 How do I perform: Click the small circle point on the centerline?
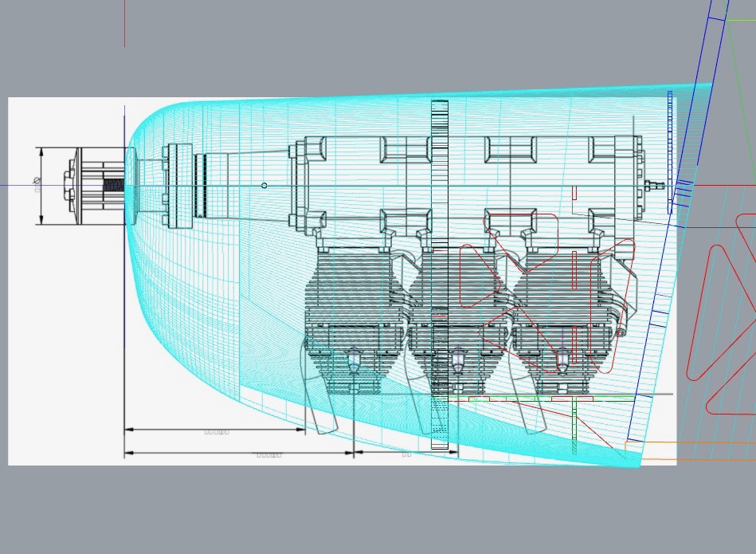coord(264,186)
